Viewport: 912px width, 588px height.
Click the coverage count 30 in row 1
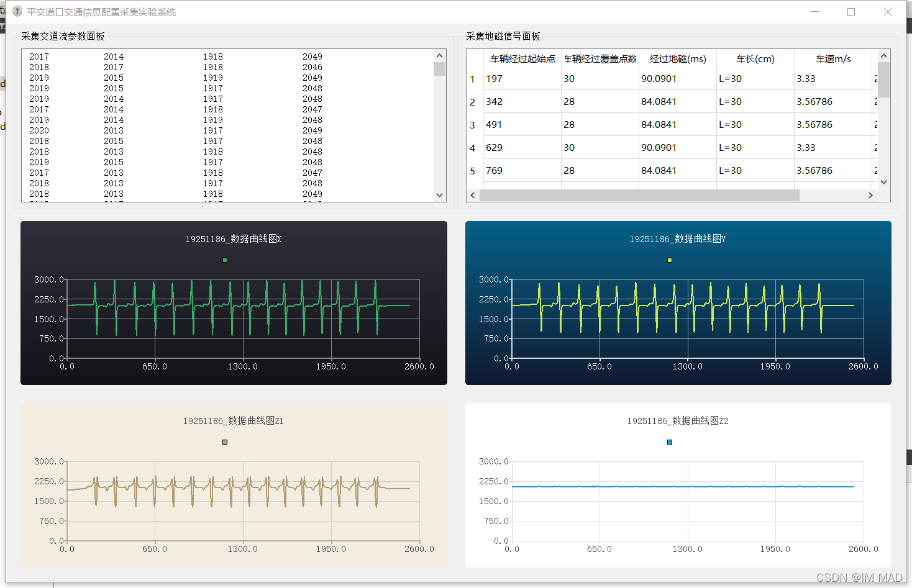[x=600, y=79]
